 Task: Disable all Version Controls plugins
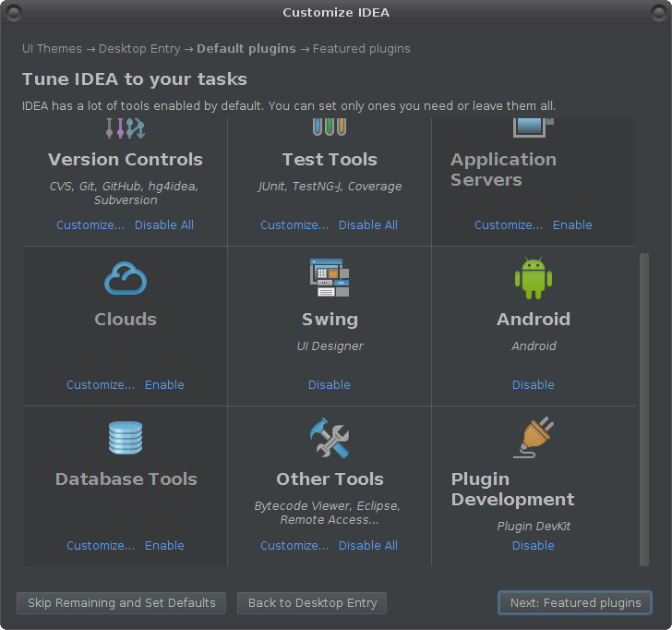click(164, 225)
